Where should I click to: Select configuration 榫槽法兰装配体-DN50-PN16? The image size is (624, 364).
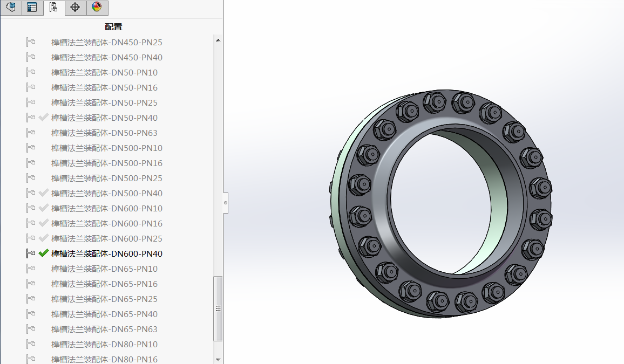click(104, 87)
